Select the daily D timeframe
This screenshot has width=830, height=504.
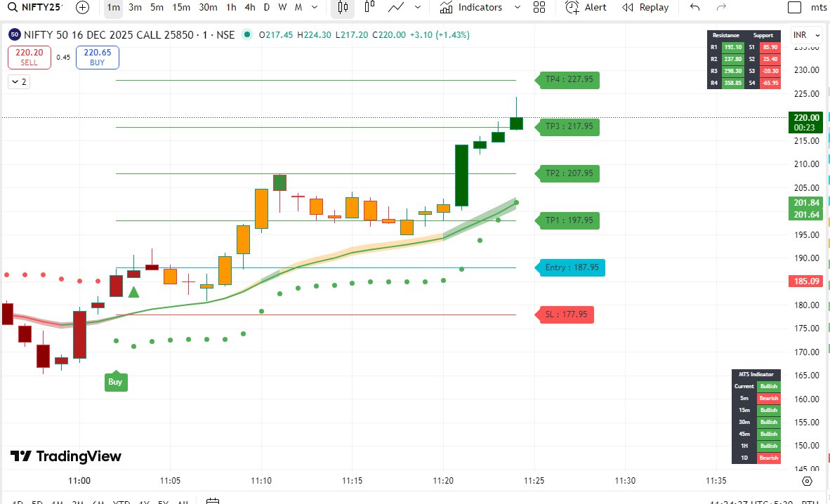267,8
